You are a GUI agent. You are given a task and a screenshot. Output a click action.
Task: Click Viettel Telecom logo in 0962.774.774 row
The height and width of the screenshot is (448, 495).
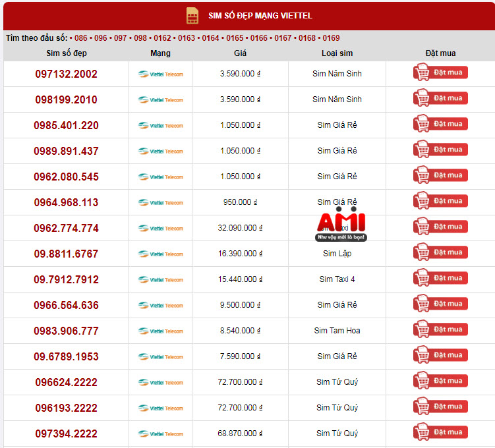(x=160, y=229)
